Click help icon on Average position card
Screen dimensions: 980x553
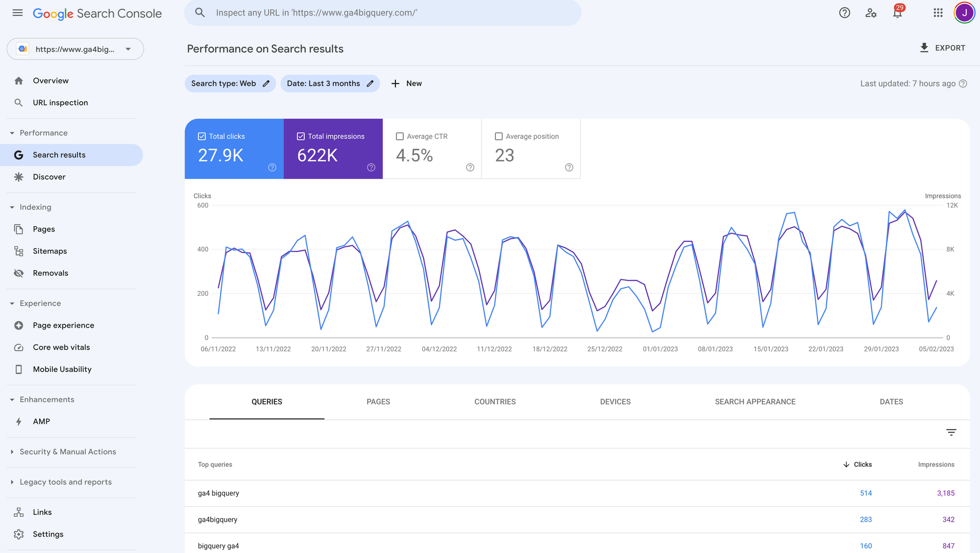click(x=569, y=168)
